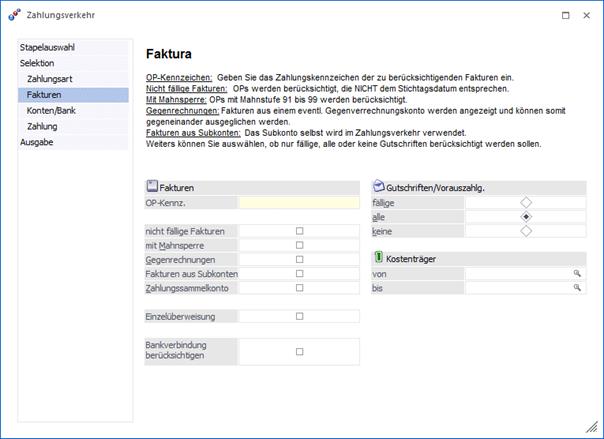Toggle the 'mit Mahnsperre' checkbox
This screenshot has width=604, height=439.
point(299,245)
